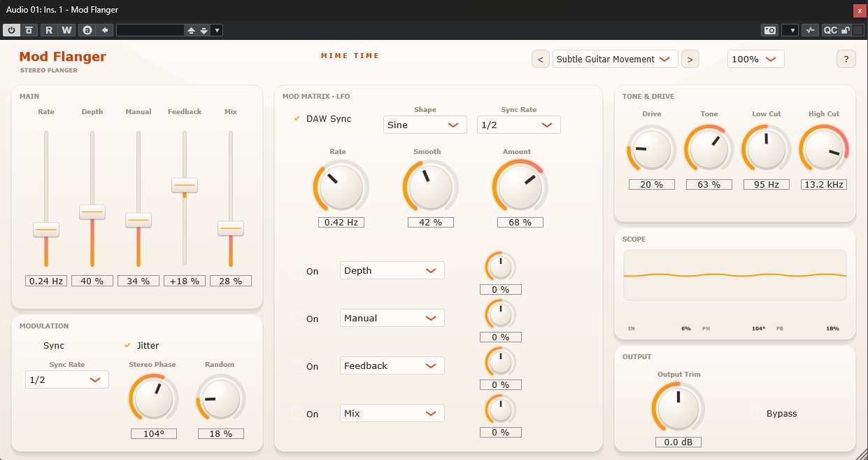This screenshot has height=460, width=868.
Task: Open the LFO Sync Rate 1/2 dropdown
Action: click(x=519, y=125)
